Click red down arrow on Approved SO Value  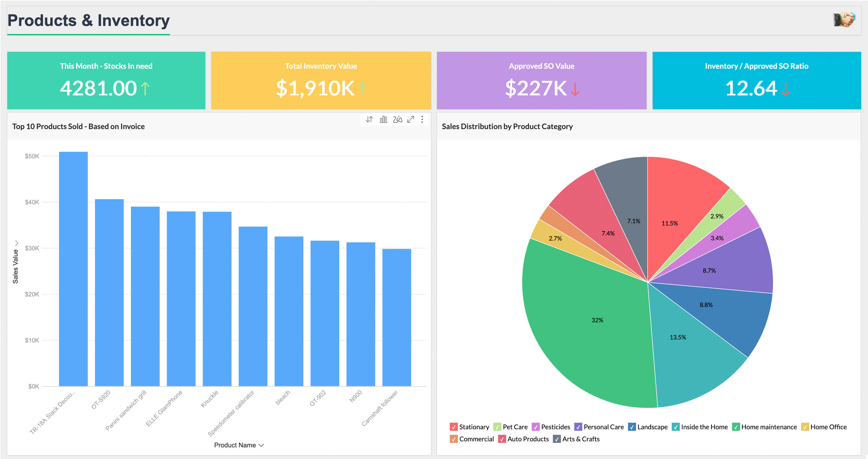point(575,89)
